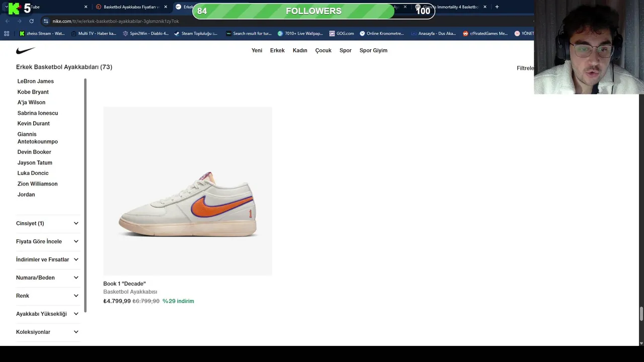The width and height of the screenshot is (644, 362).
Task: Click the %29 indirim discount label
Action: point(178,301)
